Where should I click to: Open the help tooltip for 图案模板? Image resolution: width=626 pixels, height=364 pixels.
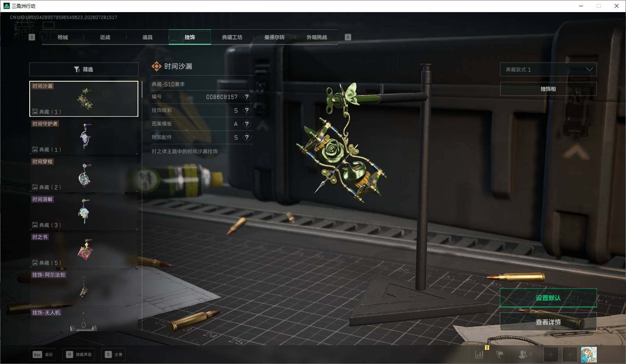(247, 124)
